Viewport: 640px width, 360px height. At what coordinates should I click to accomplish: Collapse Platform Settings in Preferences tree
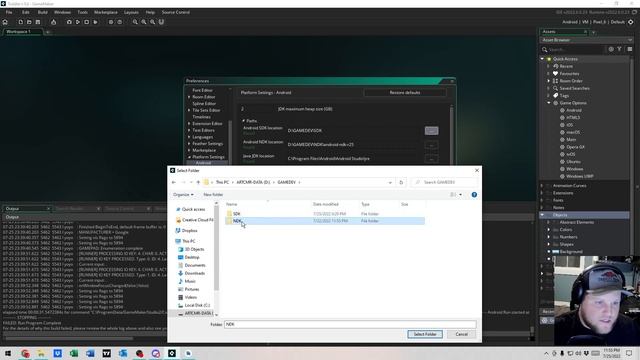189,157
